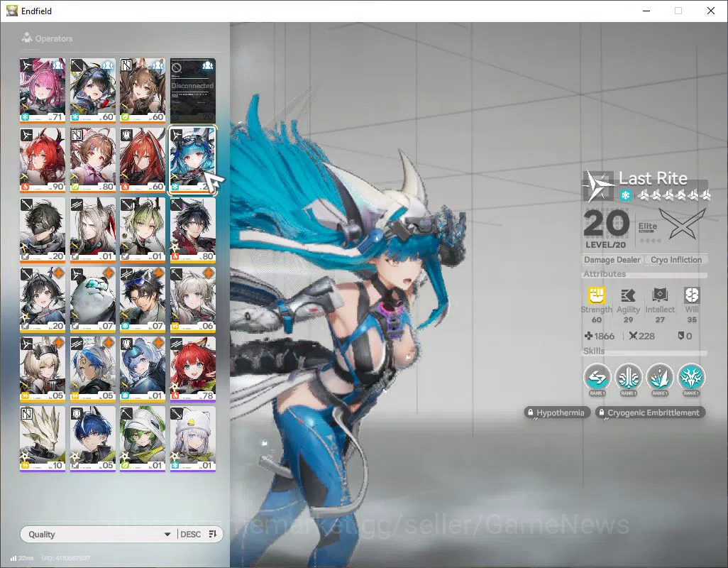Select the blue-haired level 01 operator in the fifth row
Screen dimensions: 728x568
coord(143,368)
